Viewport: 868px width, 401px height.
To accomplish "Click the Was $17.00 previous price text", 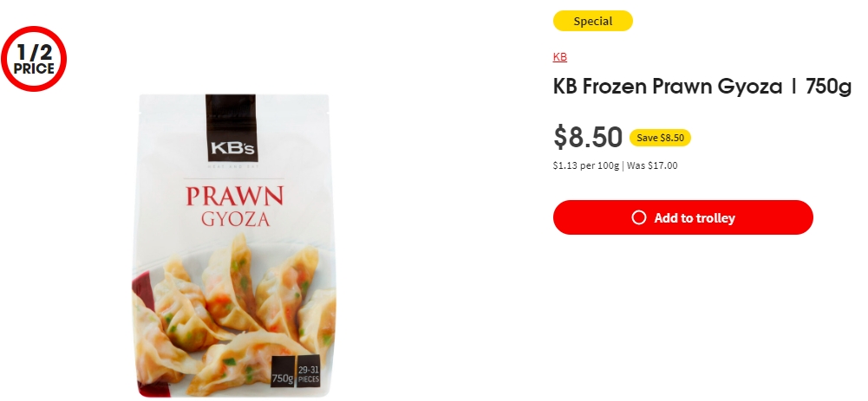I will tap(652, 165).
